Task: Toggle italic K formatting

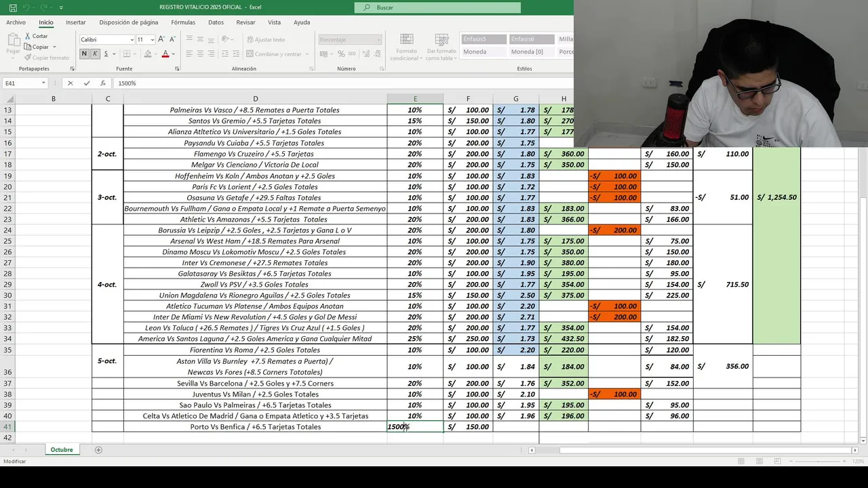Action: pos(95,54)
